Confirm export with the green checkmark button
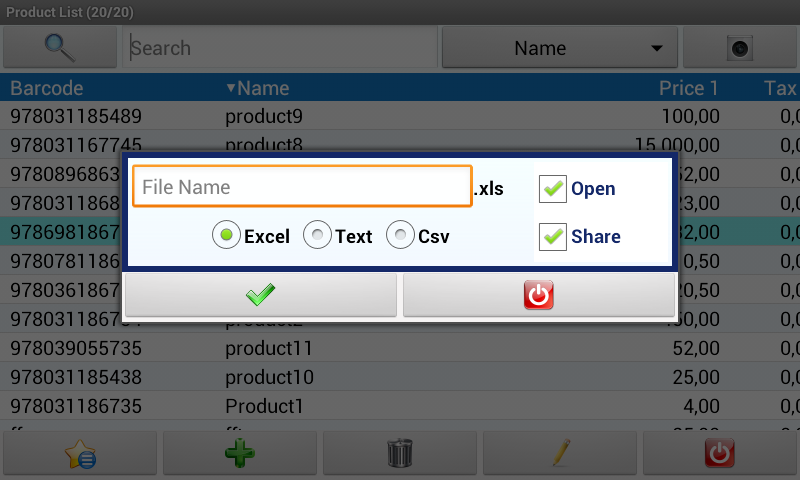800x480 pixels. [x=261, y=295]
